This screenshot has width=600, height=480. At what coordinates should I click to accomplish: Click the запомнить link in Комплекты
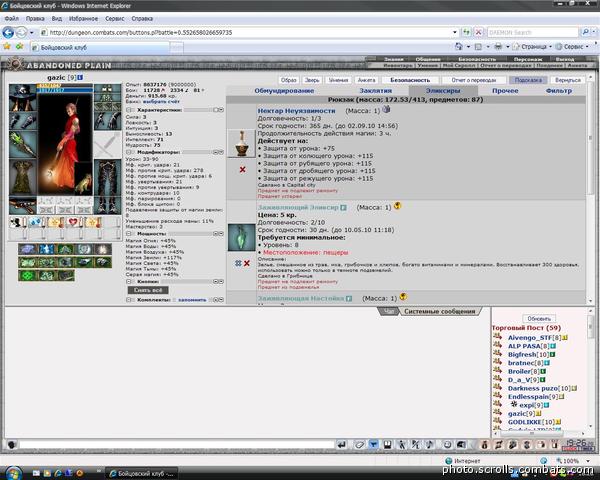(x=192, y=300)
